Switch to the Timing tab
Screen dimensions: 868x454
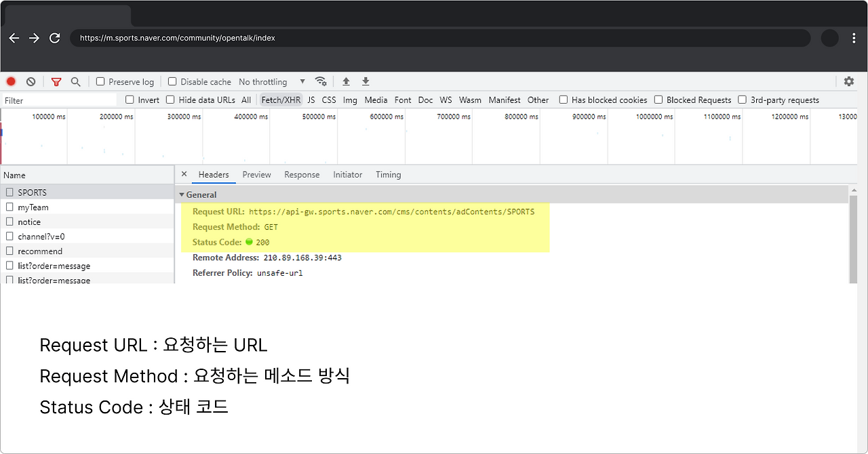click(389, 174)
